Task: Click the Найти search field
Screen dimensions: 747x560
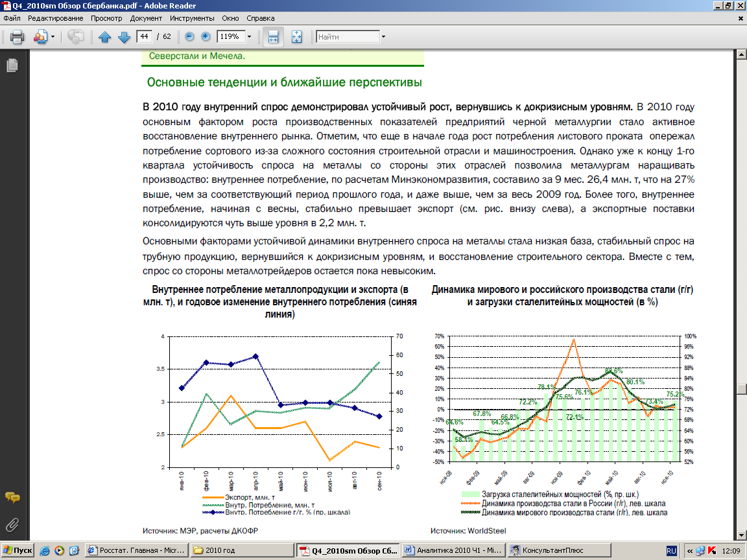Action: [x=348, y=37]
